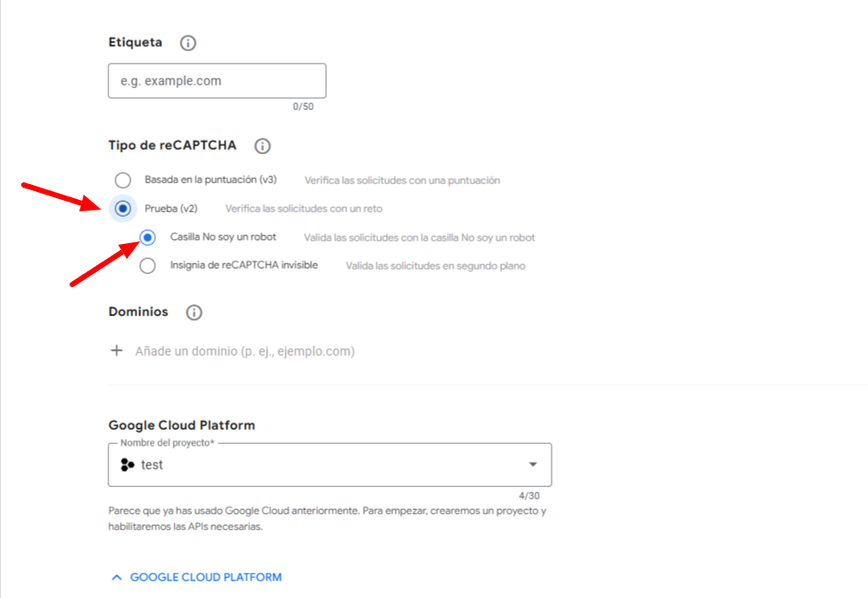Choose Casilla No soy un robot option
Viewport: 868px width, 598px height.
coord(147,237)
